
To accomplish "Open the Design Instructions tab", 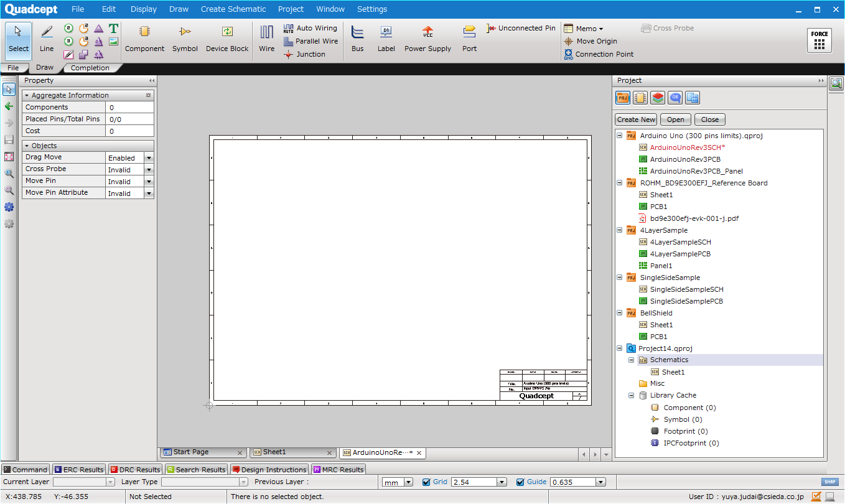I will (x=269, y=470).
